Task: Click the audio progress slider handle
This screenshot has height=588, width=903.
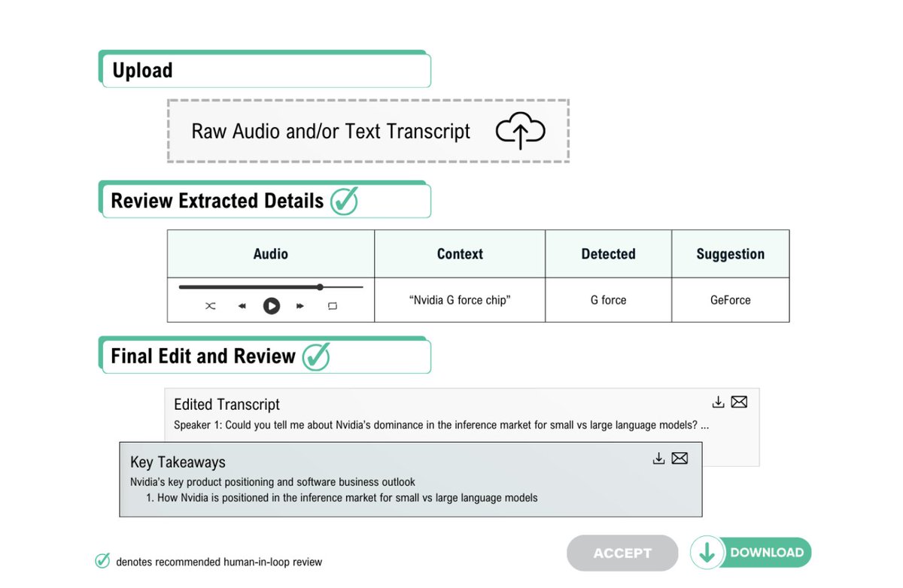Action: (320, 286)
